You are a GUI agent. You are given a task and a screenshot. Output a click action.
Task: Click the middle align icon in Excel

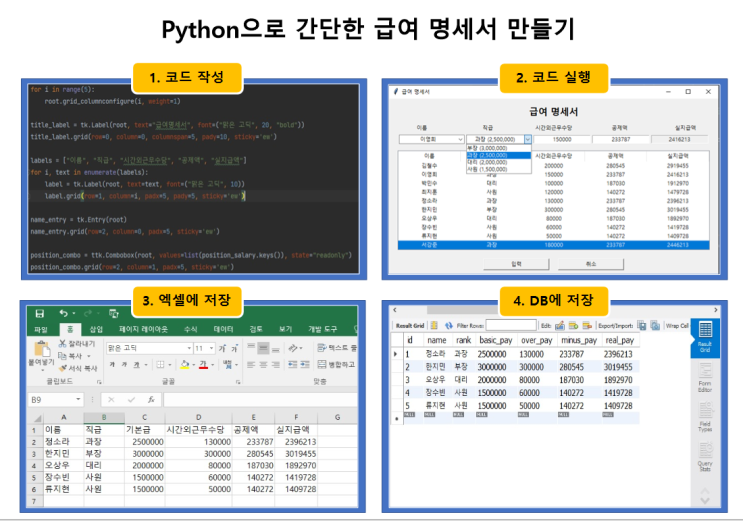263,348
